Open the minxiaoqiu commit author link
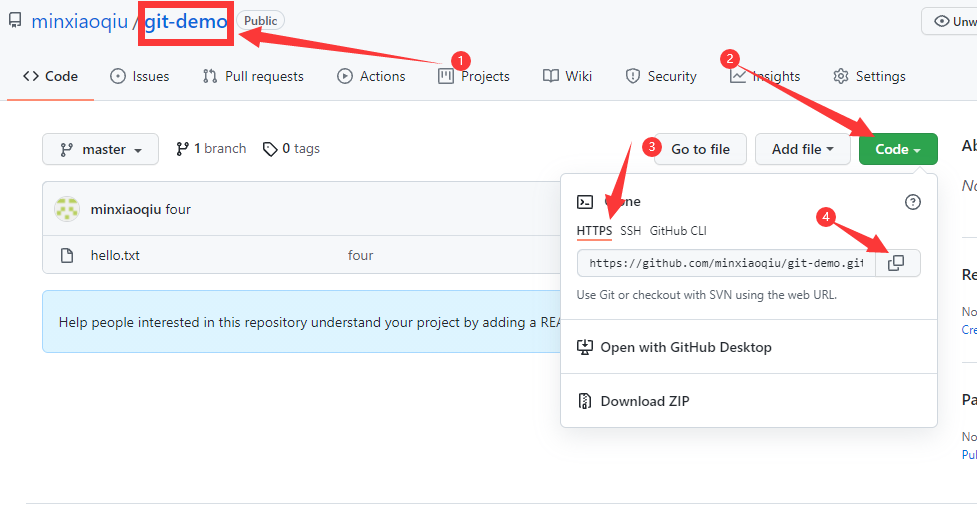 pyautogui.click(x=126, y=209)
